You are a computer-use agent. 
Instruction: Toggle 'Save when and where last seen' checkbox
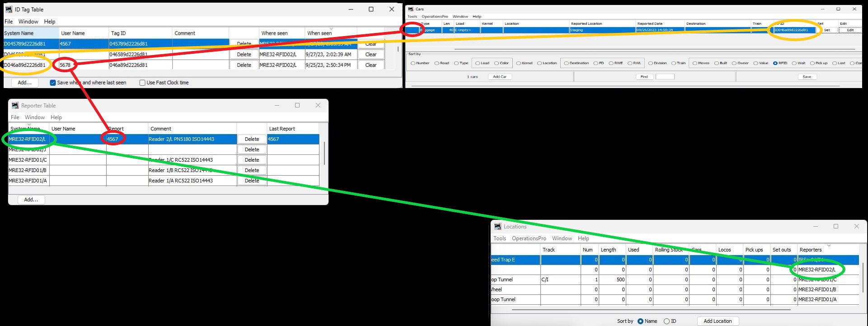pyautogui.click(x=53, y=83)
